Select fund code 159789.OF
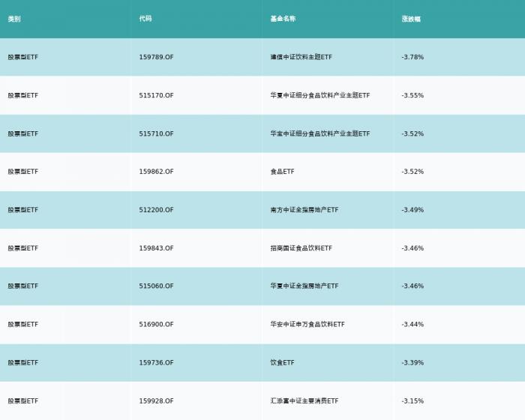The height and width of the screenshot is (420, 525). 156,57
